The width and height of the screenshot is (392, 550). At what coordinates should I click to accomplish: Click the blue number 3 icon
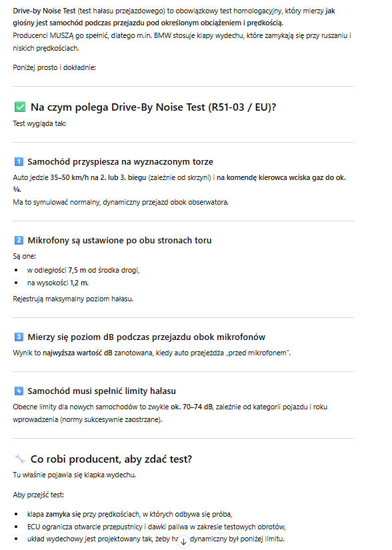tap(19, 337)
